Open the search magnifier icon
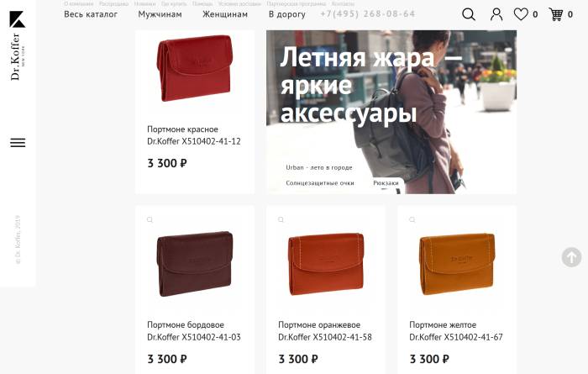Screen dimensions: 588x374 (x=469, y=14)
